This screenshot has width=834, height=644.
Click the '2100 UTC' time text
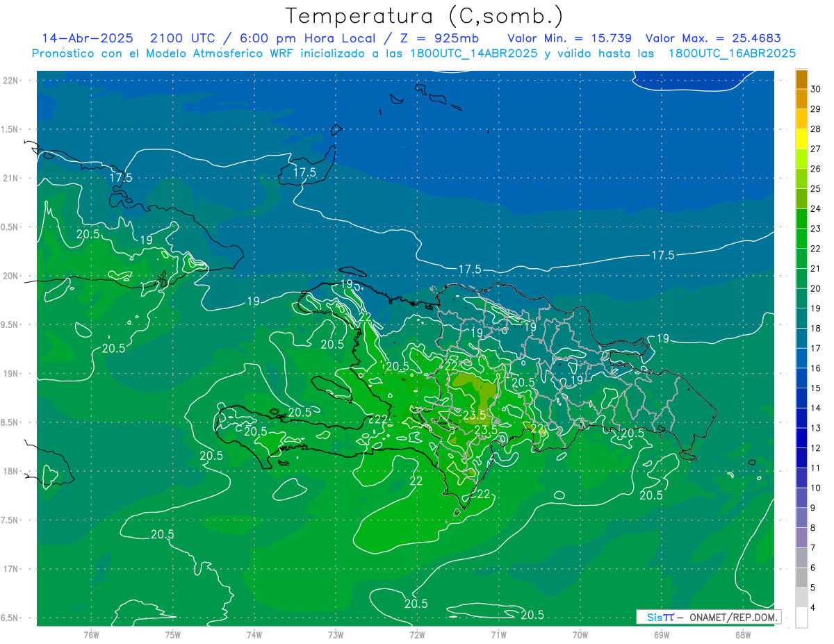tap(183, 38)
